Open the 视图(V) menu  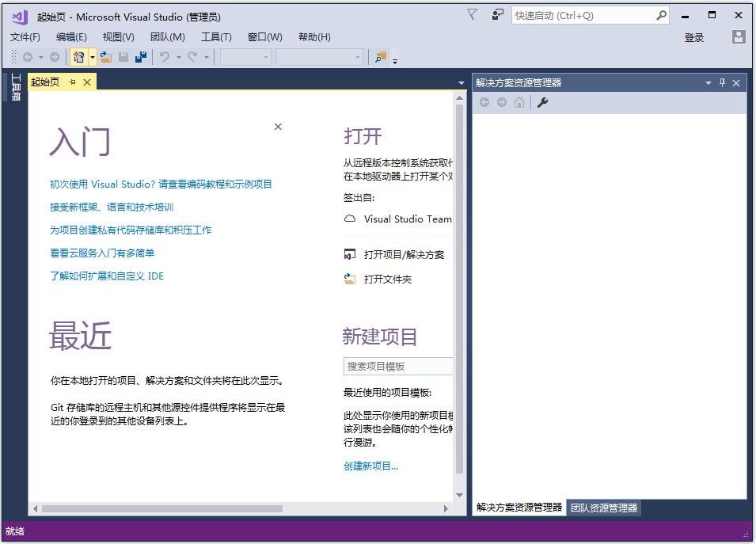click(118, 37)
